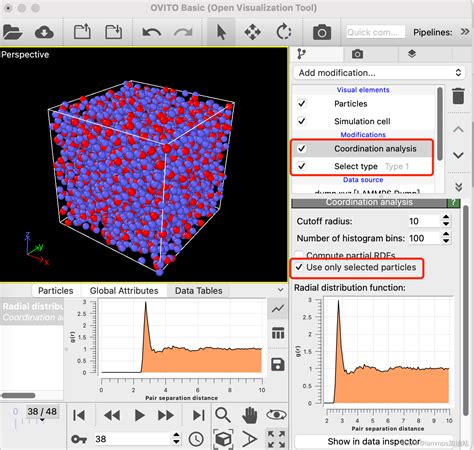Image resolution: width=474 pixels, height=450 pixels.
Task: Play the animation
Action: 139,415
